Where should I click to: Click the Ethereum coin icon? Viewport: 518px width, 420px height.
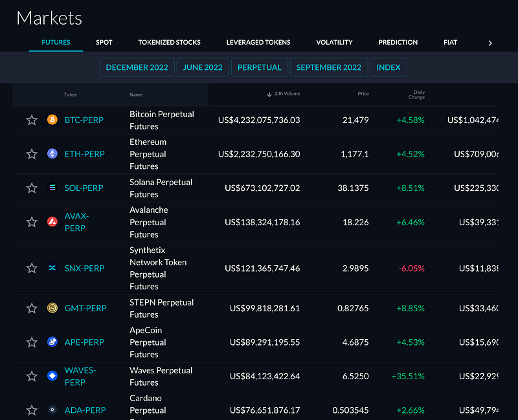[52, 154]
